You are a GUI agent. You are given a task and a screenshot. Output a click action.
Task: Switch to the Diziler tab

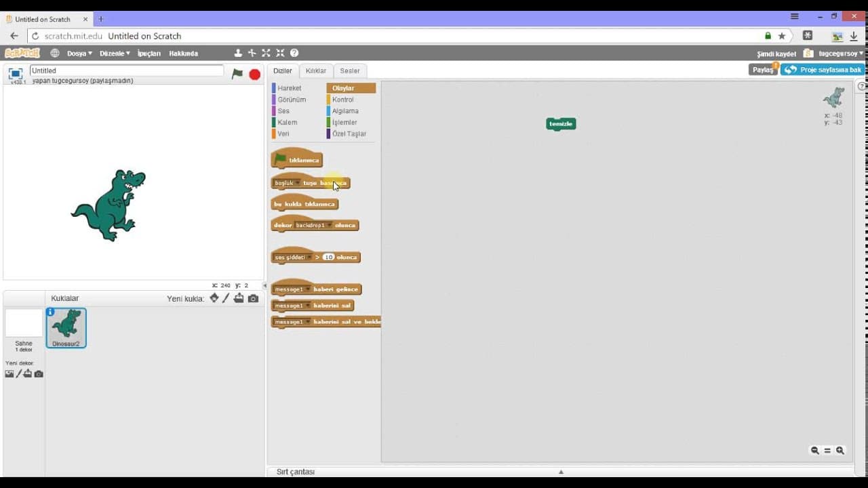point(283,70)
